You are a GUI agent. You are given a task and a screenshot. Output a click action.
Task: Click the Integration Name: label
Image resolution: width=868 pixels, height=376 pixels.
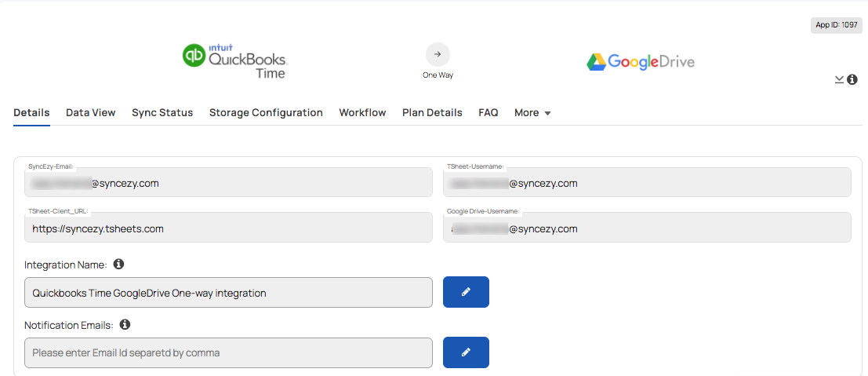click(x=66, y=265)
